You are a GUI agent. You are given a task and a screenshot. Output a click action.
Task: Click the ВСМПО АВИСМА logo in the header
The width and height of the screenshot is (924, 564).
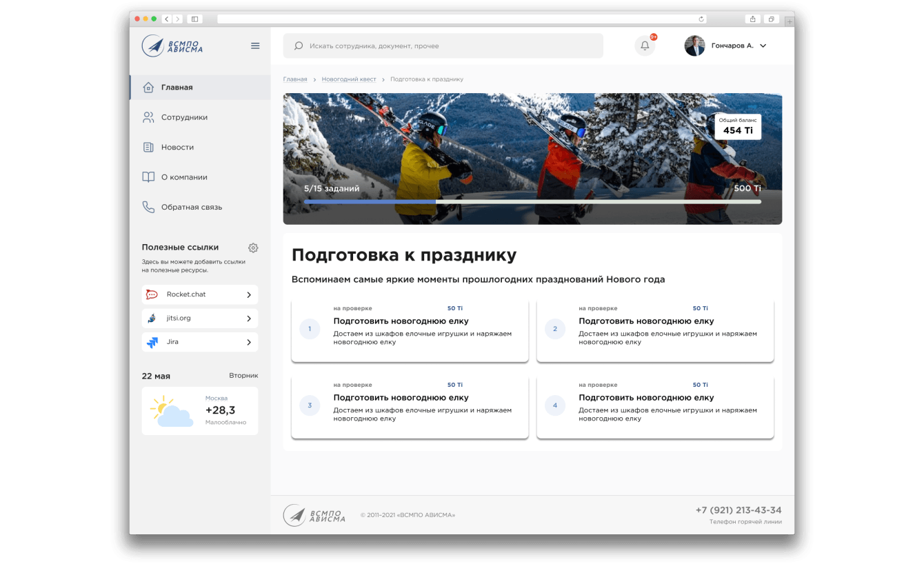172,46
